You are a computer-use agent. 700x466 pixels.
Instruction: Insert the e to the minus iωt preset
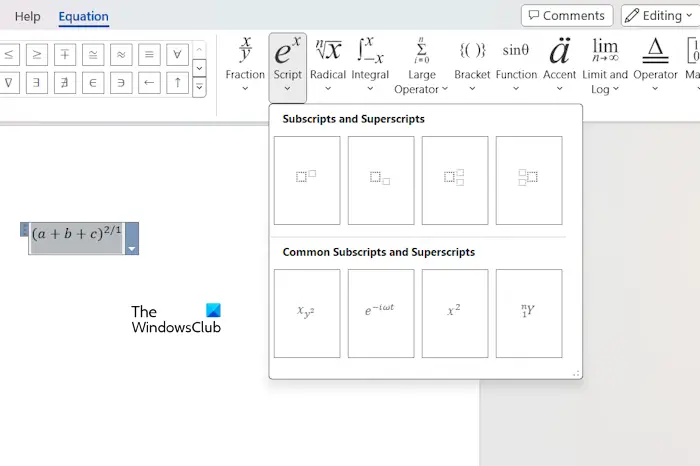coord(381,313)
